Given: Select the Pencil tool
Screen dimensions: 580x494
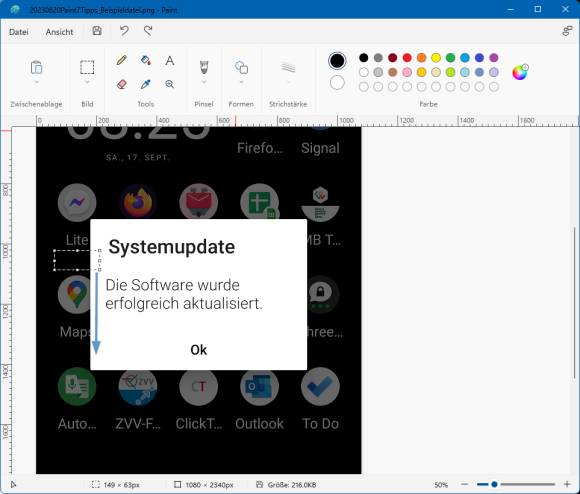Looking at the screenshot, I should point(121,60).
